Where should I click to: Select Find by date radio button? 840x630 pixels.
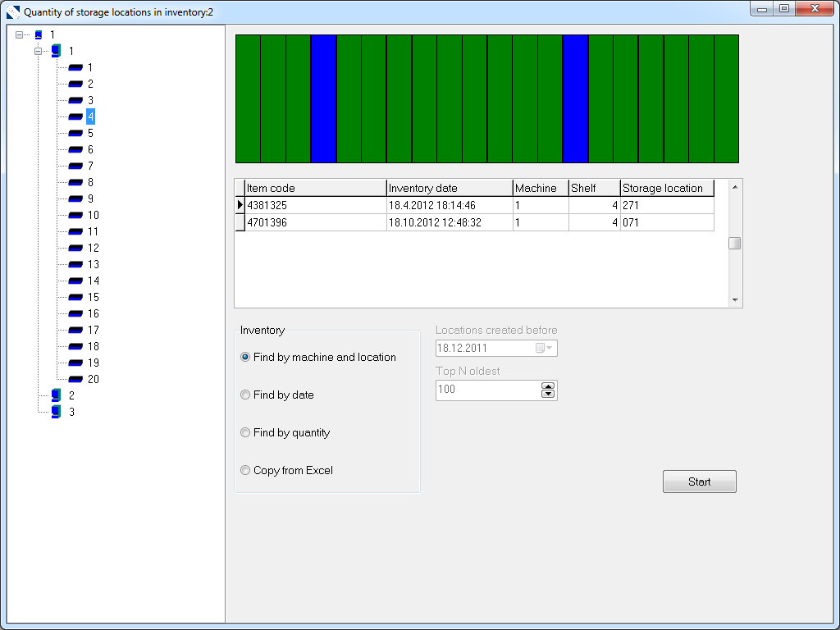coord(245,395)
